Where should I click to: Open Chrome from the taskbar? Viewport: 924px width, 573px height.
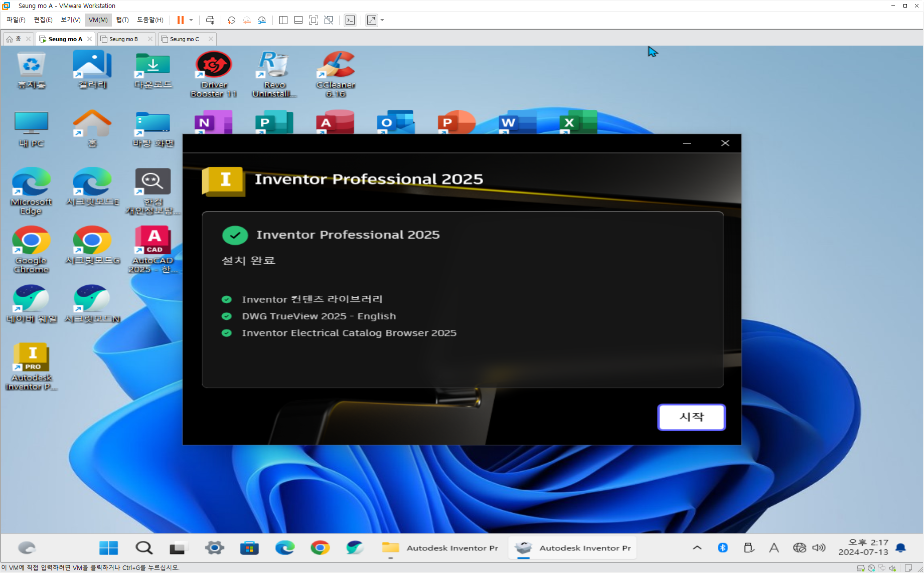pyautogui.click(x=320, y=548)
